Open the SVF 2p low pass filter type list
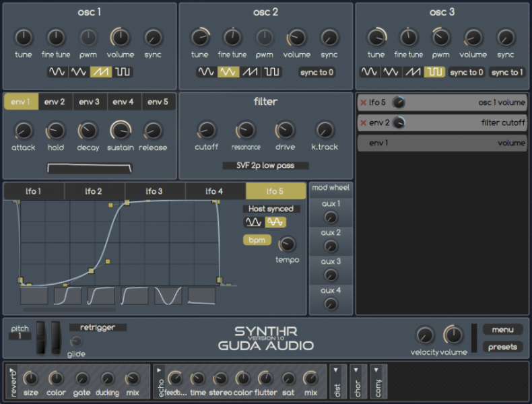 pos(265,165)
